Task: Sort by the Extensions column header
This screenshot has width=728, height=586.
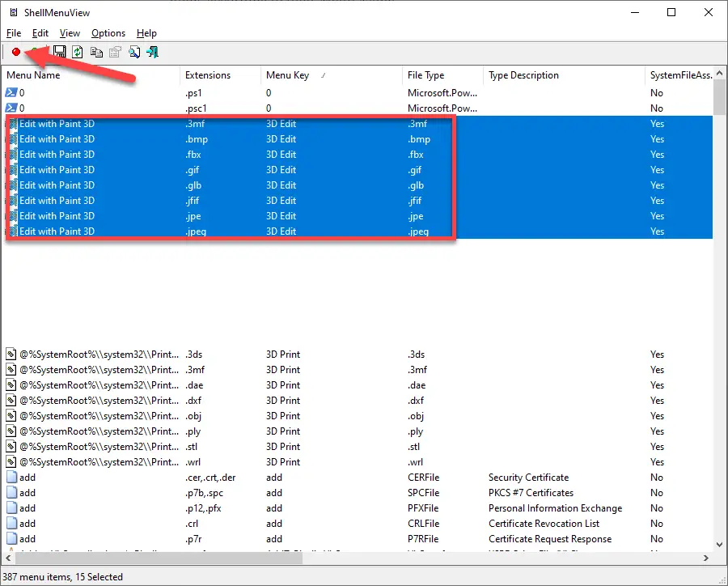Action: [x=221, y=75]
